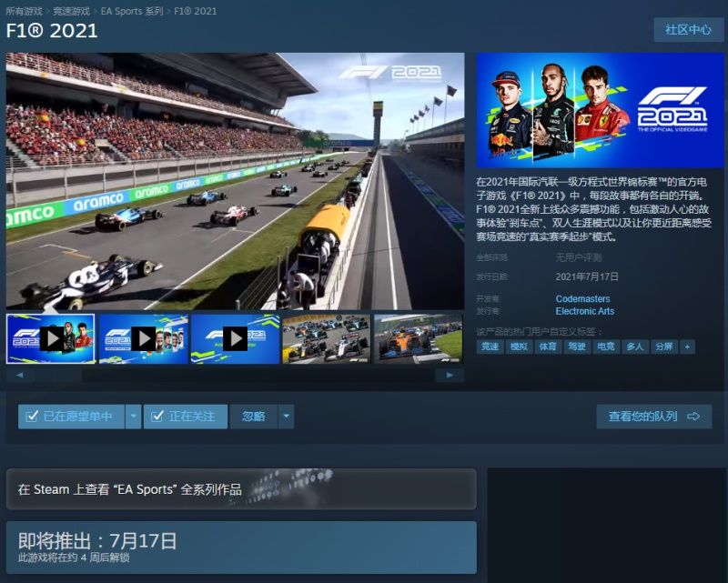This screenshot has width=728, height=583.
Task: Click the right arrow of thumbnail strip
Action: point(450,375)
